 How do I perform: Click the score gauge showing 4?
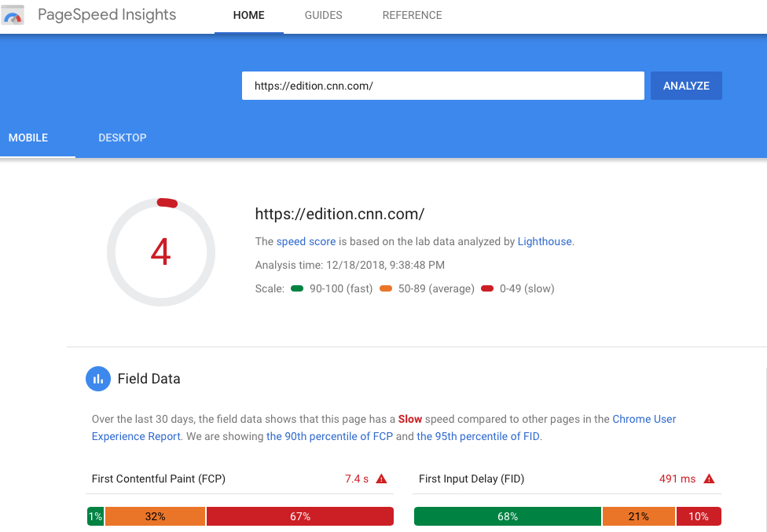[161, 251]
